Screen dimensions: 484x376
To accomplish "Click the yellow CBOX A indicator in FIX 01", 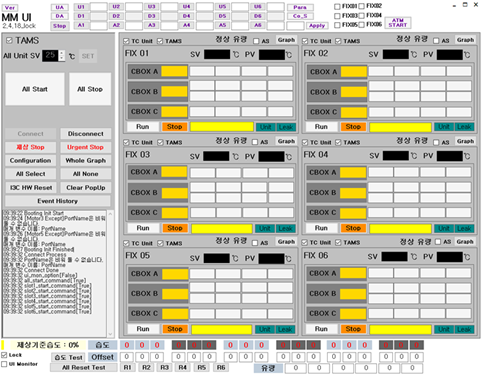I will click(174, 71).
